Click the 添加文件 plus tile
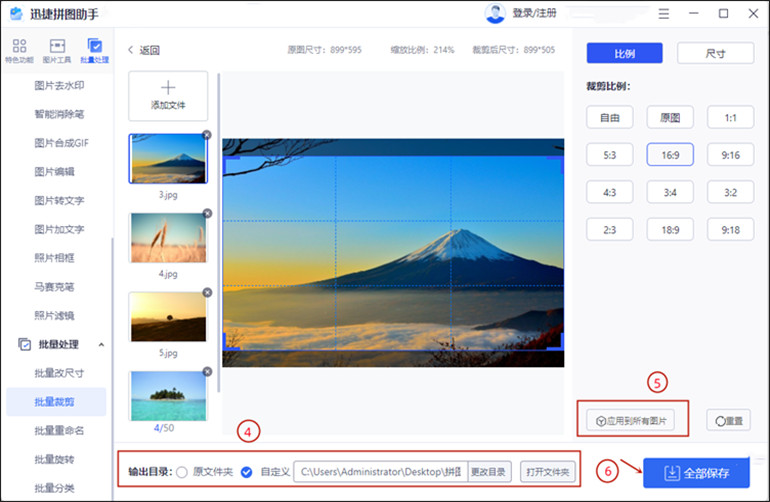770x502 pixels. pos(168,96)
